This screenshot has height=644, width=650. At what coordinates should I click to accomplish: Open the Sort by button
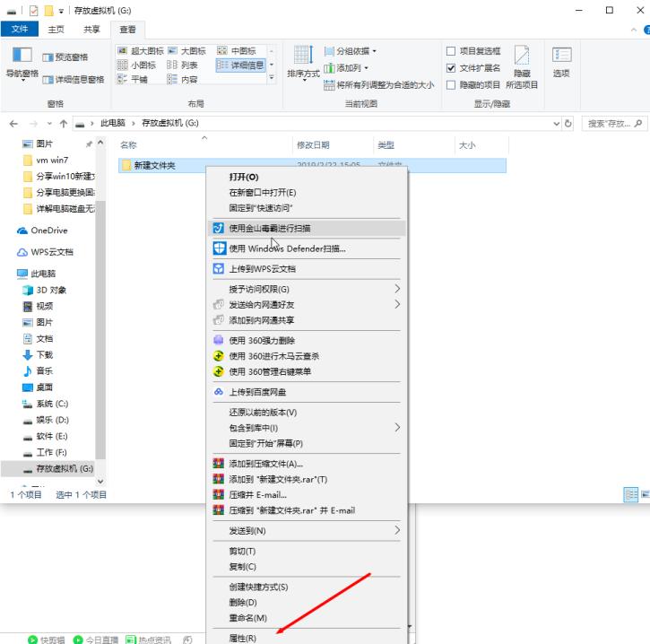(303, 63)
